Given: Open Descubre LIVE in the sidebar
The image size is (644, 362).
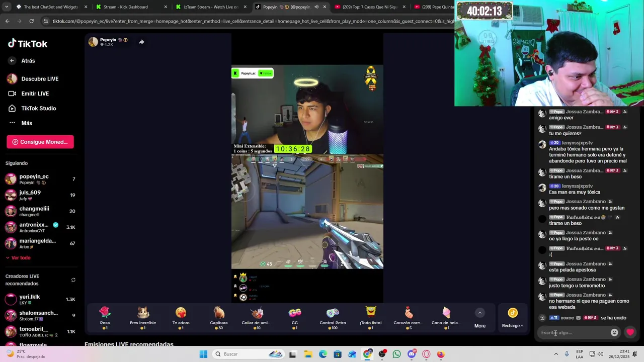Looking at the screenshot, I should click(x=33, y=79).
